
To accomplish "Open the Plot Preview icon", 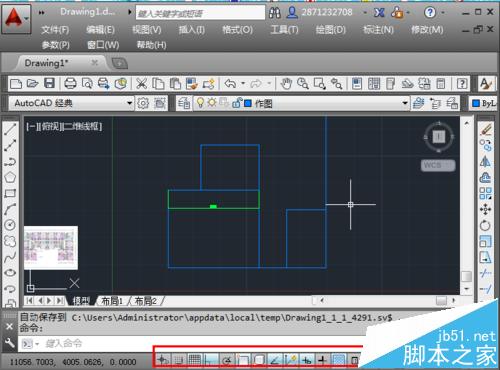I will (x=87, y=83).
